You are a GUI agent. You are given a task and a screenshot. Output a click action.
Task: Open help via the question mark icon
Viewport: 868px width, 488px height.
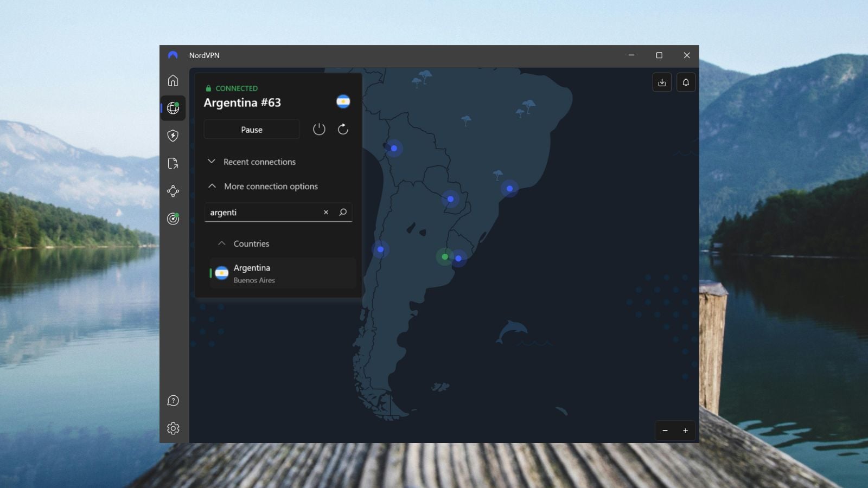click(x=173, y=401)
